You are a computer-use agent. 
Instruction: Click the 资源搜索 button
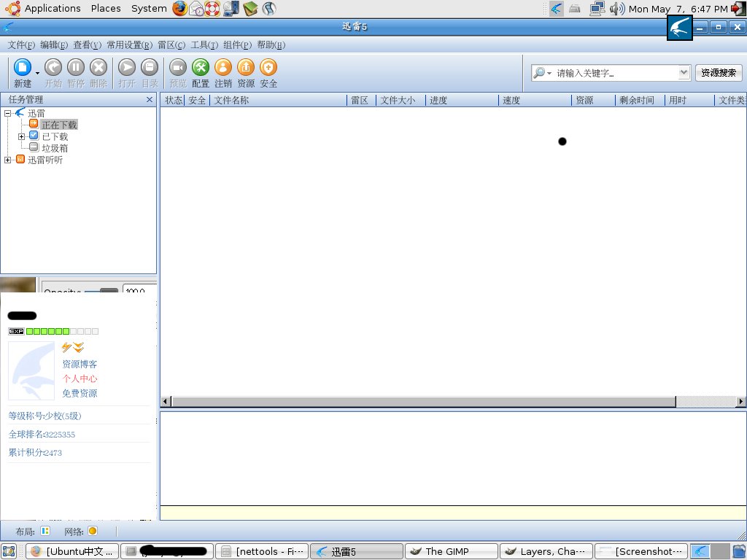point(719,73)
